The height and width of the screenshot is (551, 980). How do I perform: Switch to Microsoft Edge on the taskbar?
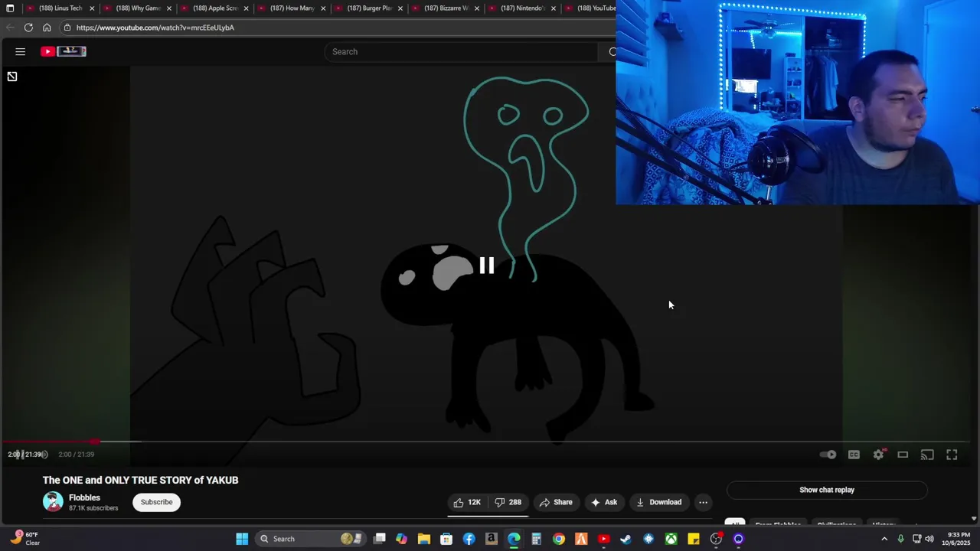(x=514, y=539)
